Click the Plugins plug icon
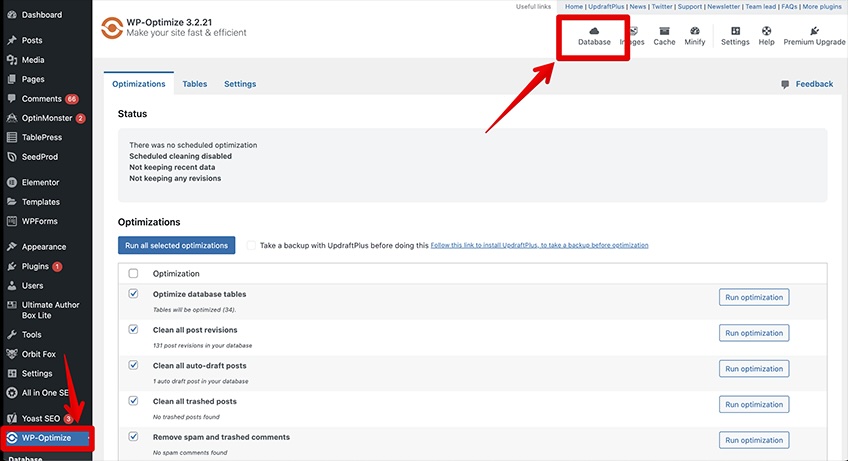Screen dimensions: 848x461 (x=12, y=266)
